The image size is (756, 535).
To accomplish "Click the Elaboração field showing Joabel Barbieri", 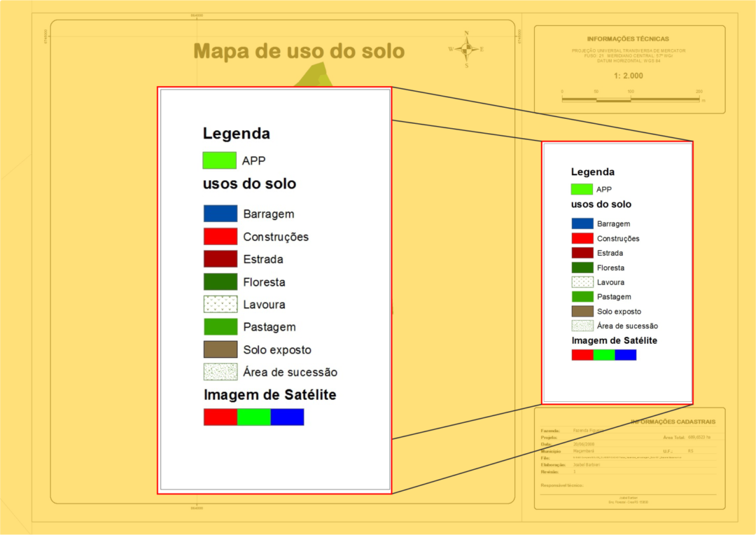I will (587, 464).
